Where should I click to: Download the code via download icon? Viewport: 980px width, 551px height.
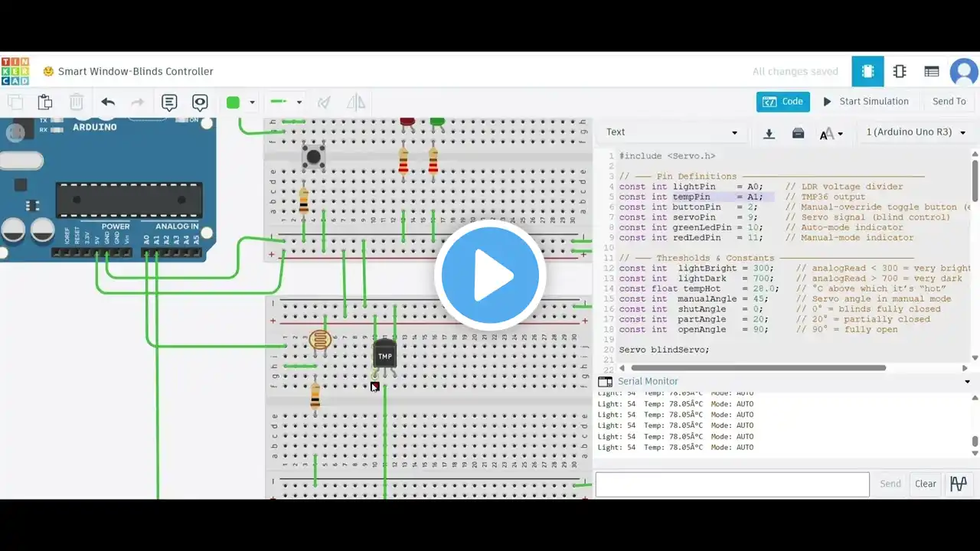(x=769, y=133)
